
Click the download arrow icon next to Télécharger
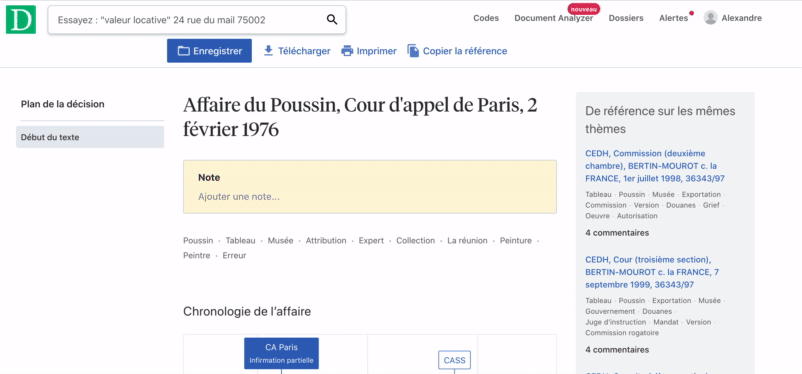(x=269, y=51)
